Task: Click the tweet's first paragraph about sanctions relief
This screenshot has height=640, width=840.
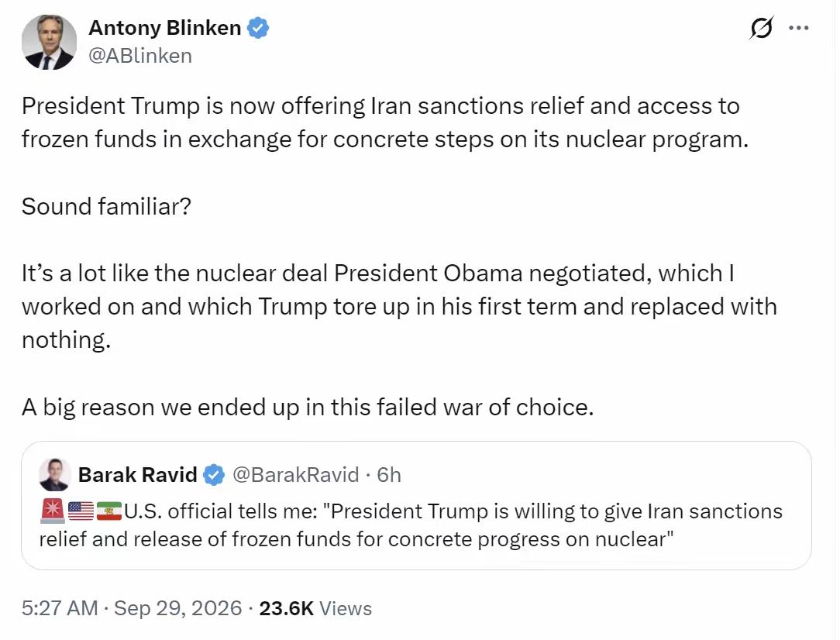Action: tap(385, 122)
